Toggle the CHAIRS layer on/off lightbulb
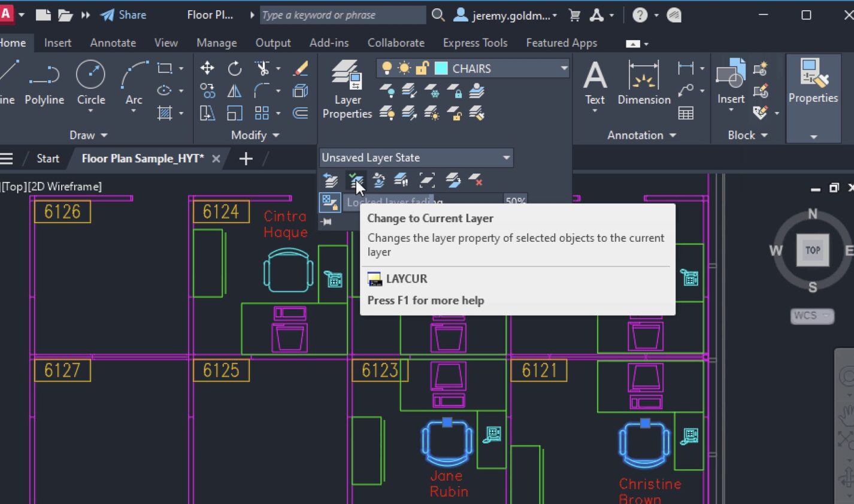 (387, 68)
